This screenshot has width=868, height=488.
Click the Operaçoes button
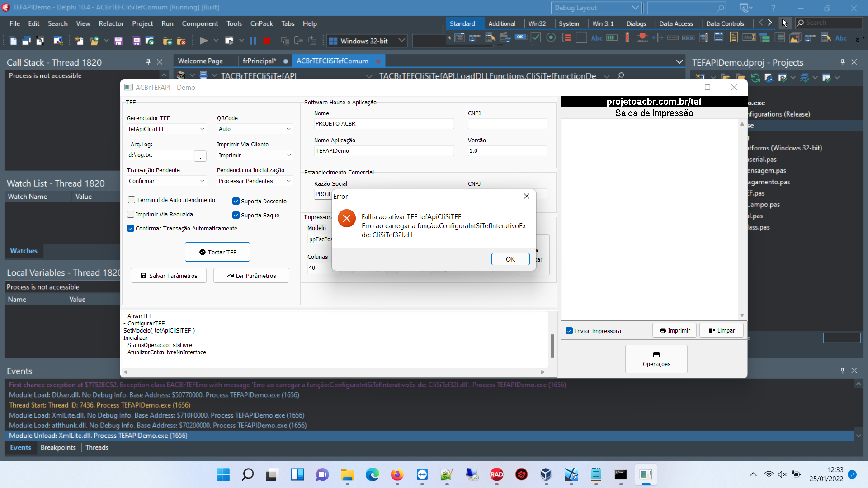point(656,359)
